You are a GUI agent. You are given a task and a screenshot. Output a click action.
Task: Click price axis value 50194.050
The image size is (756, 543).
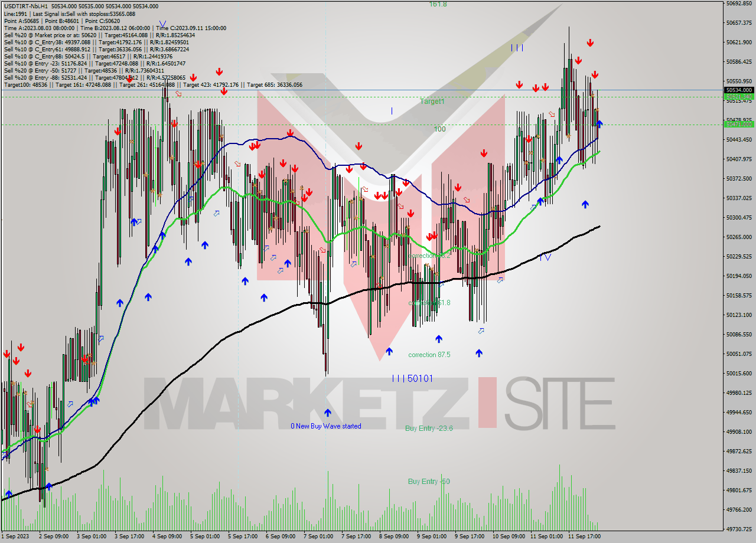(739, 276)
